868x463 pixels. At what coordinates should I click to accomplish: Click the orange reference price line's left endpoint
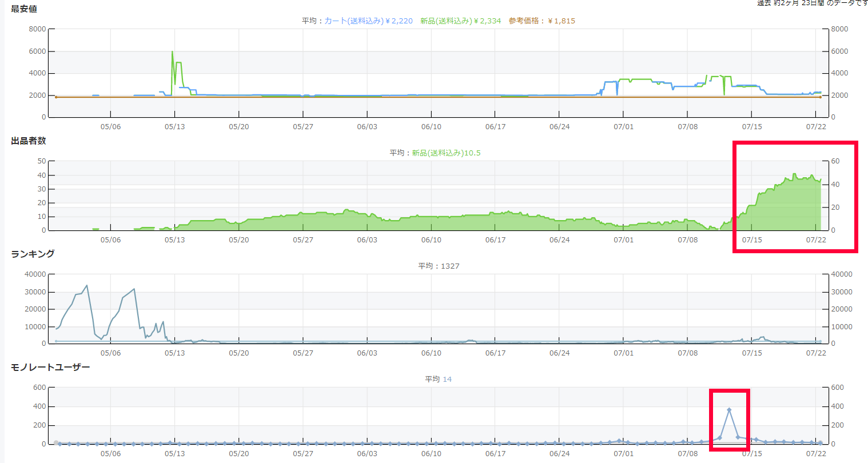pyautogui.click(x=56, y=97)
